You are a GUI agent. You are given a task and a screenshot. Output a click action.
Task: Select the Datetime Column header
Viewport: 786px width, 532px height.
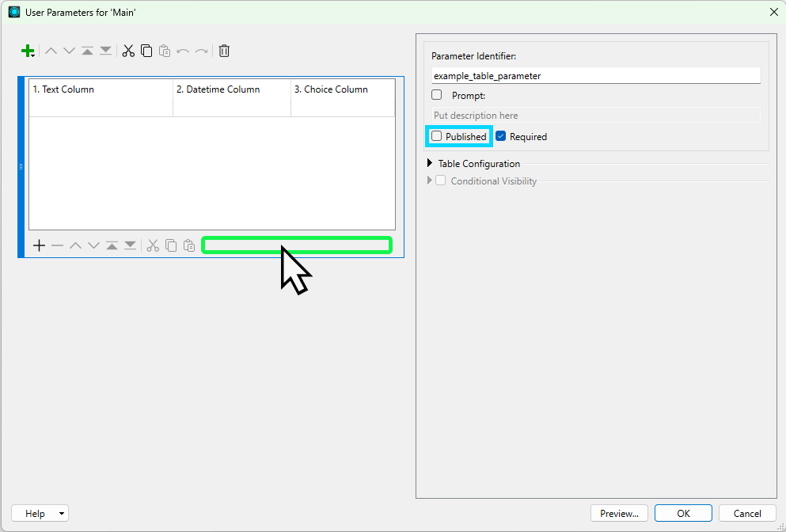click(231, 90)
